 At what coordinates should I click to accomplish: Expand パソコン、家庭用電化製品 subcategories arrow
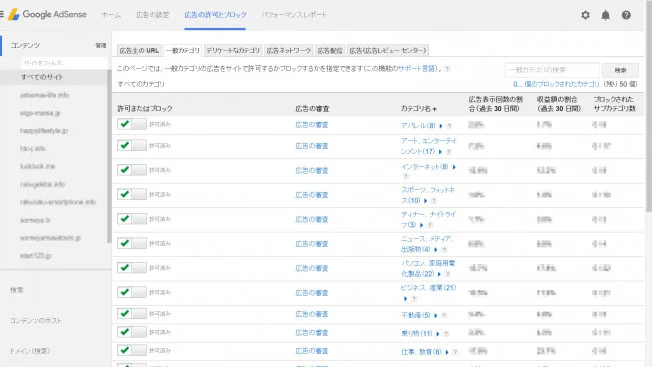tap(439, 274)
